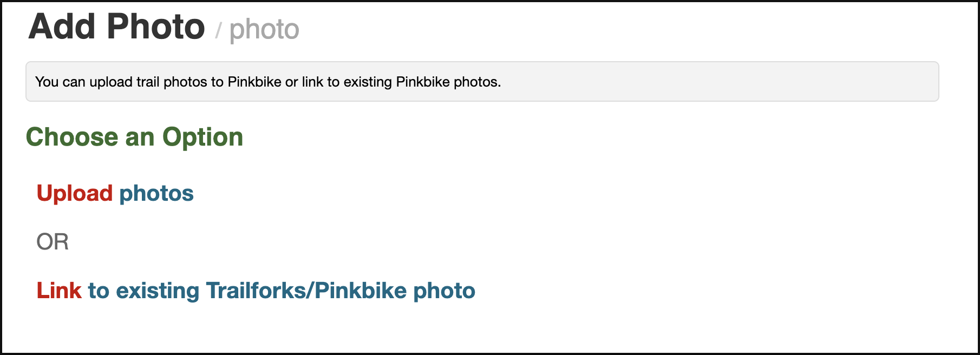Click the OR text between options

(53, 242)
